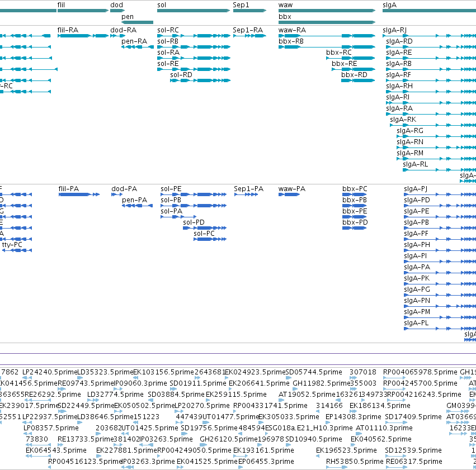Click the tty-PC protein feature
Screen dimensions: 476x470
[17, 250]
